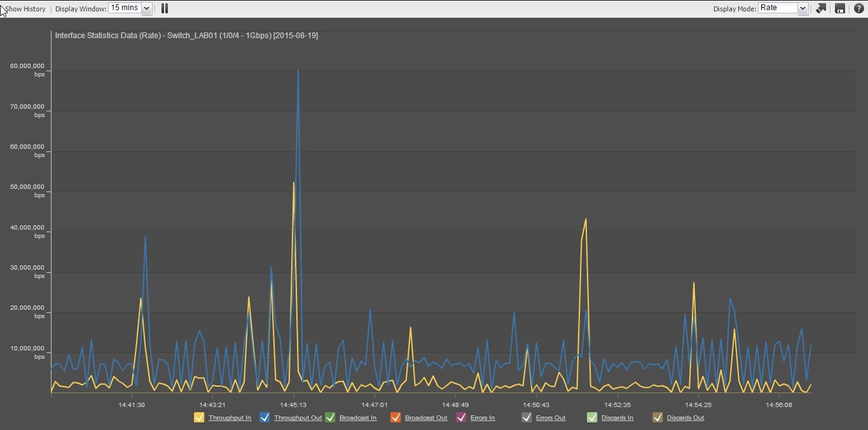
Task: Click the export/pop-out arrow icon
Action: pos(821,8)
